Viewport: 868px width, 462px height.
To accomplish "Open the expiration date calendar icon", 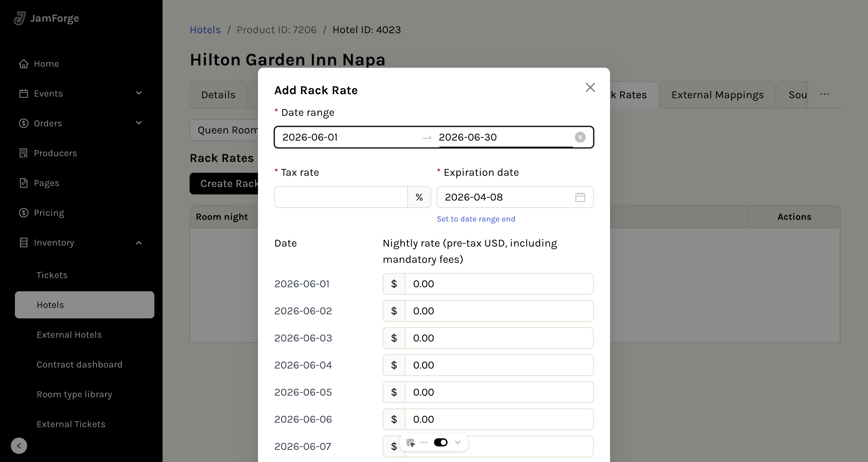I will coord(580,197).
